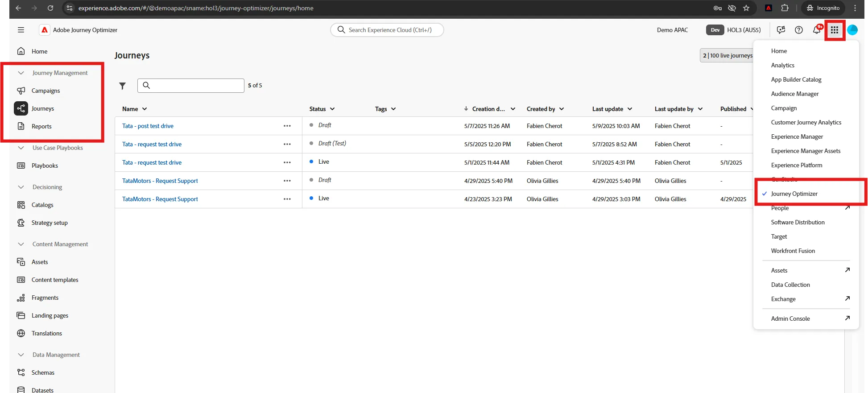Open the app switcher grid icon

pos(834,30)
